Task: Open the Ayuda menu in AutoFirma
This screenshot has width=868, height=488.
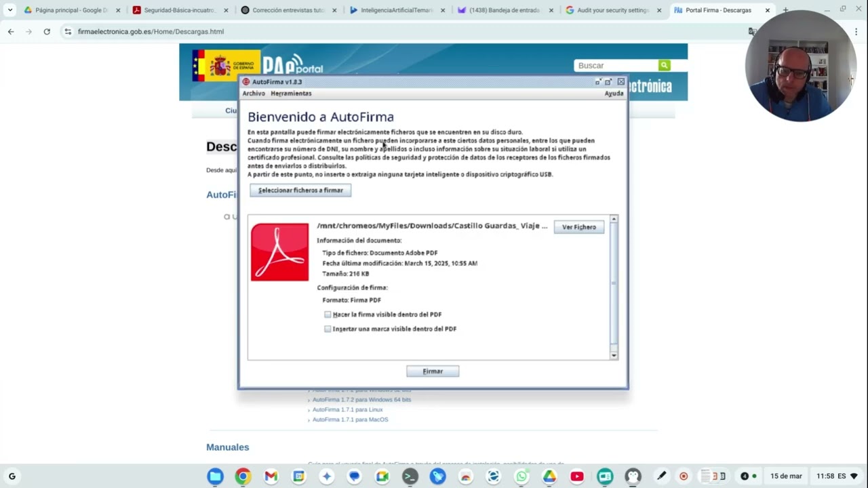Action: click(614, 94)
